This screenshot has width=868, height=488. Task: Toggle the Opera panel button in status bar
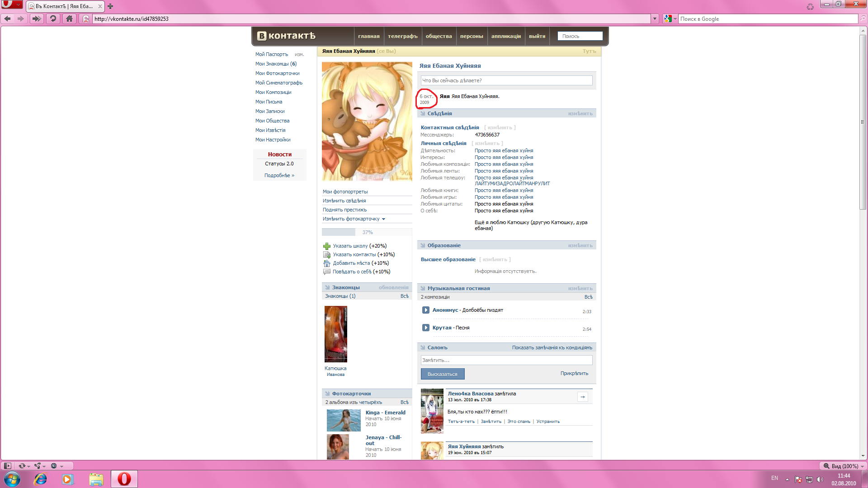(x=7, y=466)
